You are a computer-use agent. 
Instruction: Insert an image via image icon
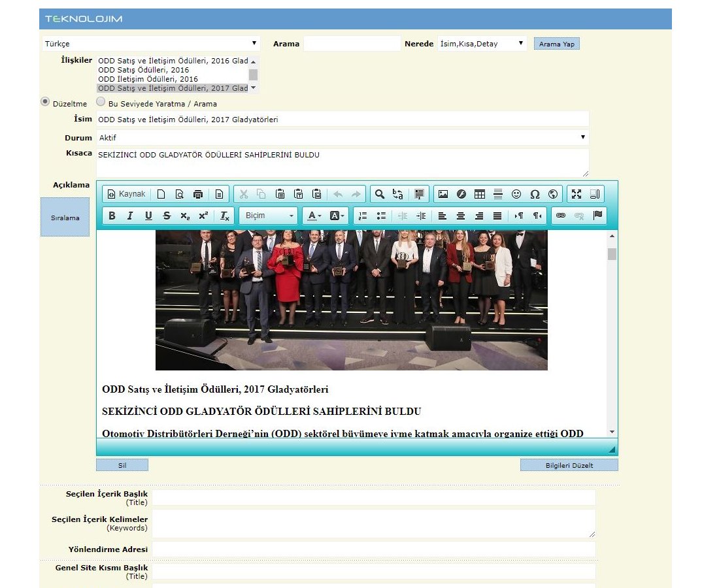pos(443,194)
